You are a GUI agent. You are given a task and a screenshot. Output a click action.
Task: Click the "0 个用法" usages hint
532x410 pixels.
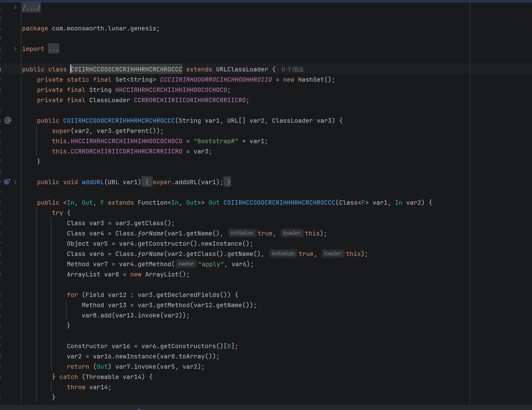pos(292,70)
